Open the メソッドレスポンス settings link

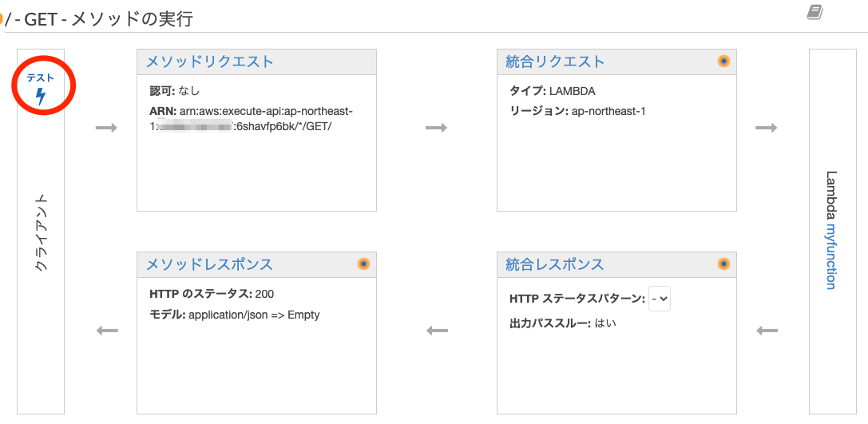pos(209,264)
